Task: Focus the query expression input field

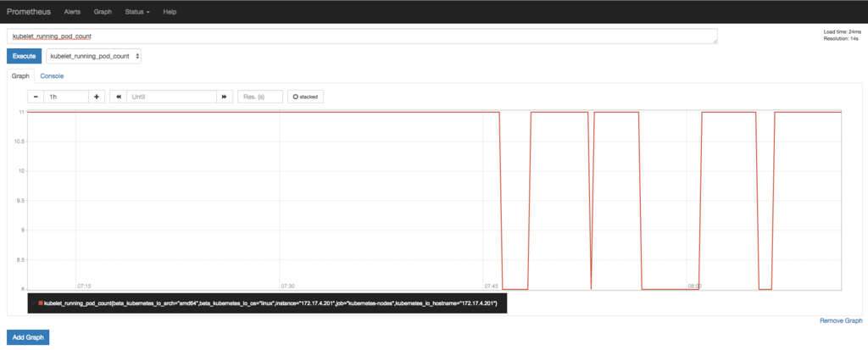Action: pyautogui.click(x=362, y=36)
